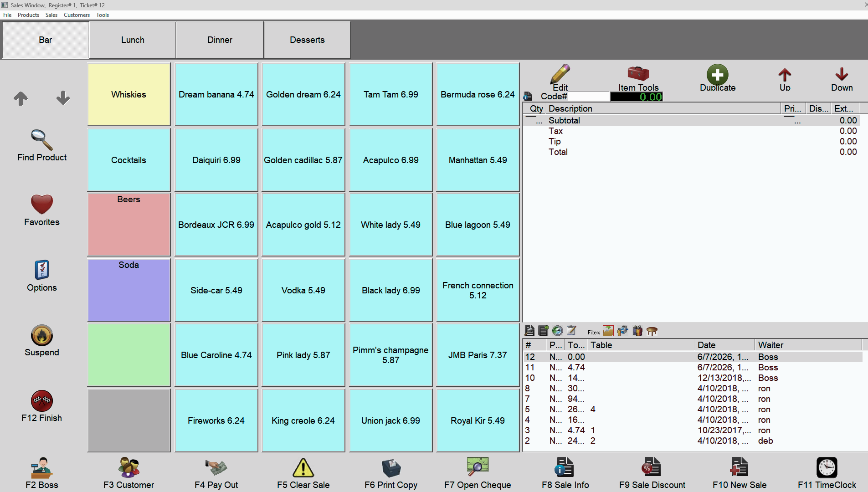Select the Cocktails category button
The width and height of the screenshot is (868, 492).
point(129,160)
